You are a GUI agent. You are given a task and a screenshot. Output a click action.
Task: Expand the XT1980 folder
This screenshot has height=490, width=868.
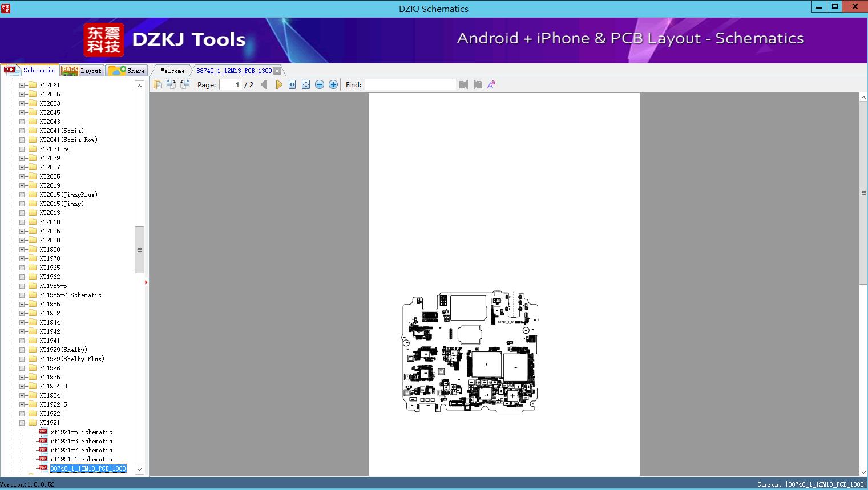click(x=22, y=249)
